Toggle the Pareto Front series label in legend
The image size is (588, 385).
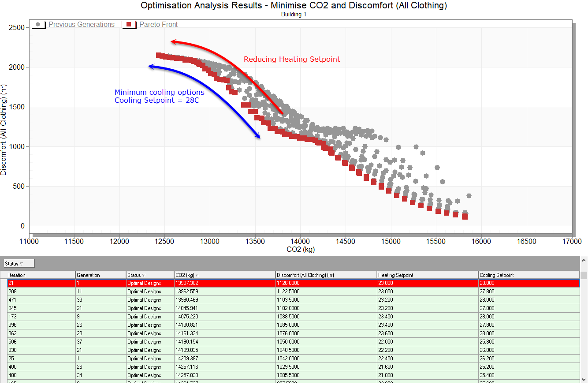click(x=158, y=25)
